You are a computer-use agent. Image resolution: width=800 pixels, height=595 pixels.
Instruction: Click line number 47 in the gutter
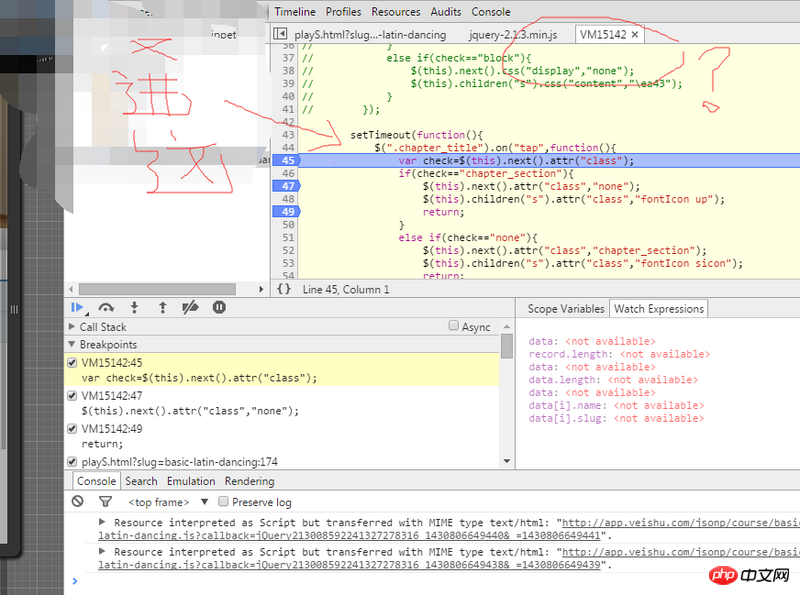pyautogui.click(x=288, y=186)
